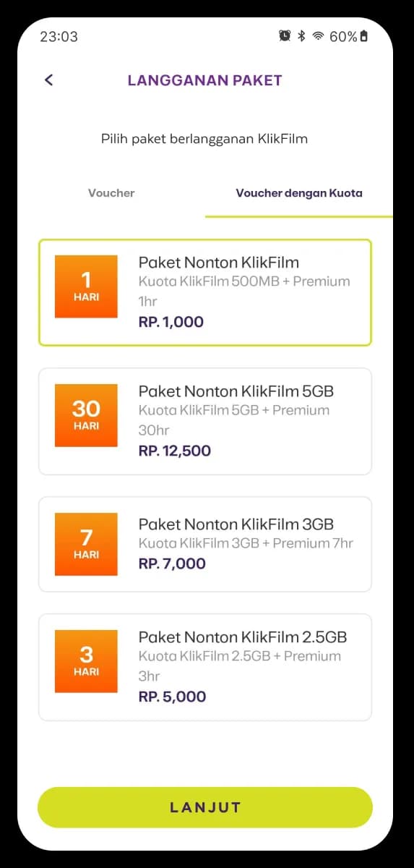
Task: Switch to the Voucher tab
Action: tap(111, 193)
